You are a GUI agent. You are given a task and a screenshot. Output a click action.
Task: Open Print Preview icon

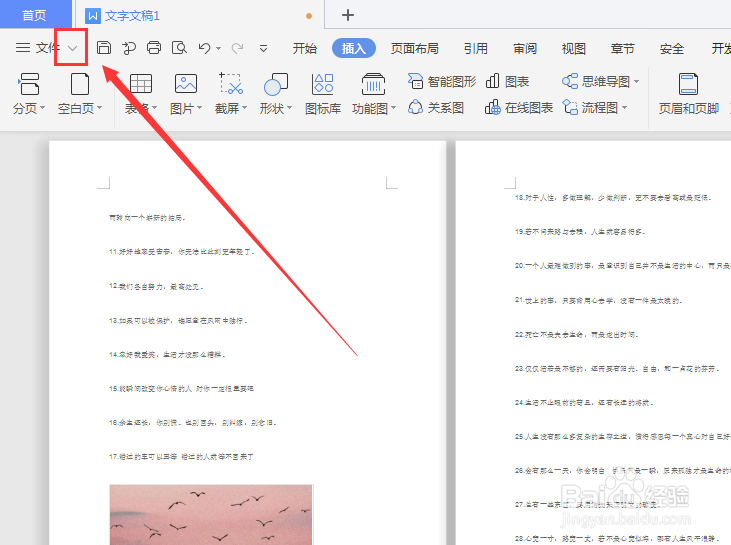click(179, 48)
